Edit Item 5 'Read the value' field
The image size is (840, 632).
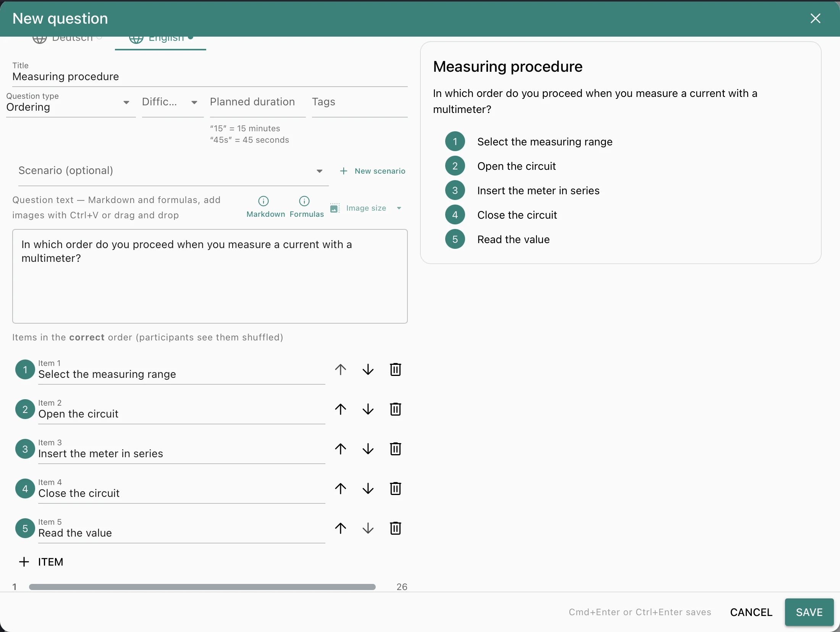[182, 530]
